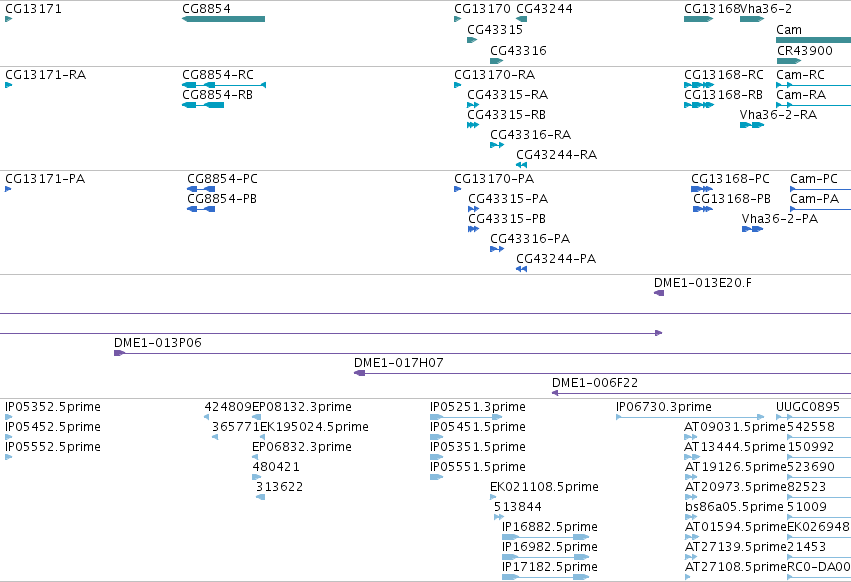Select protein Cam-PA
The height and width of the screenshot is (582, 851).
pyautogui.click(x=814, y=199)
